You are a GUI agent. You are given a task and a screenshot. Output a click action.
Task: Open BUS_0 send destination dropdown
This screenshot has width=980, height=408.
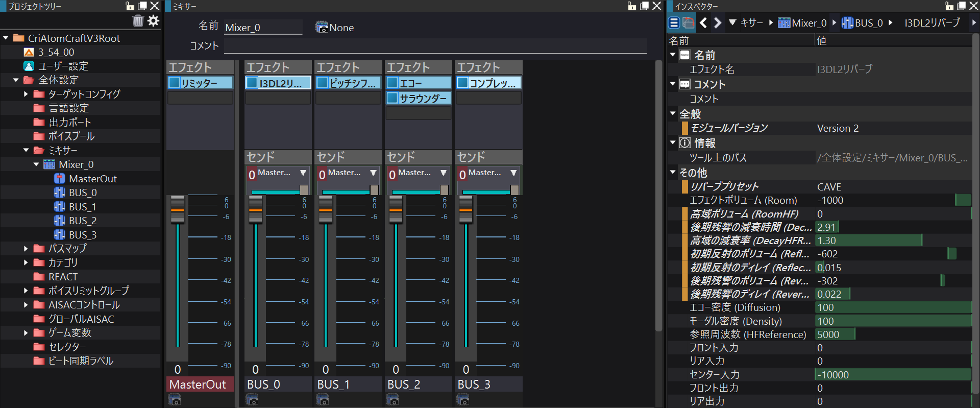pos(303,173)
